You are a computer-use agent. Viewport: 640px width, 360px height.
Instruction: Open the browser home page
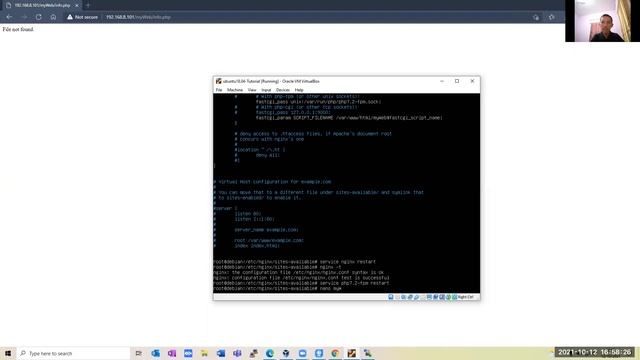coord(53,17)
